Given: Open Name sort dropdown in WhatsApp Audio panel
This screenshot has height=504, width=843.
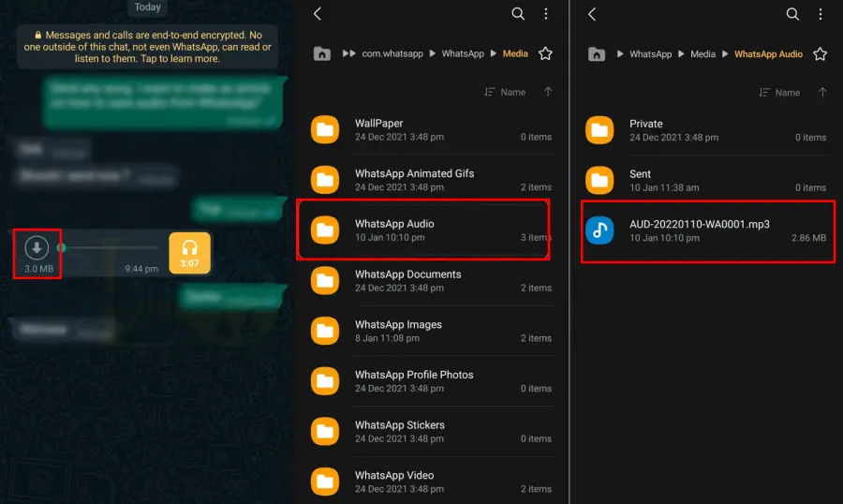Looking at the screenshot, I should (x=779, y=93).
